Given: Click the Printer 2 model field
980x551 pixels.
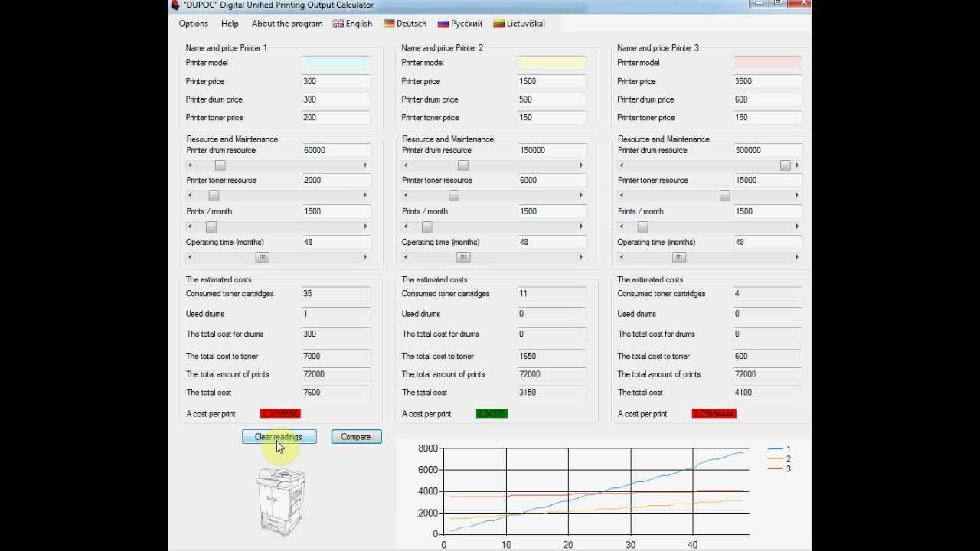Looking at the screenshot, I should pyautogui.click(x=552, y=63).
